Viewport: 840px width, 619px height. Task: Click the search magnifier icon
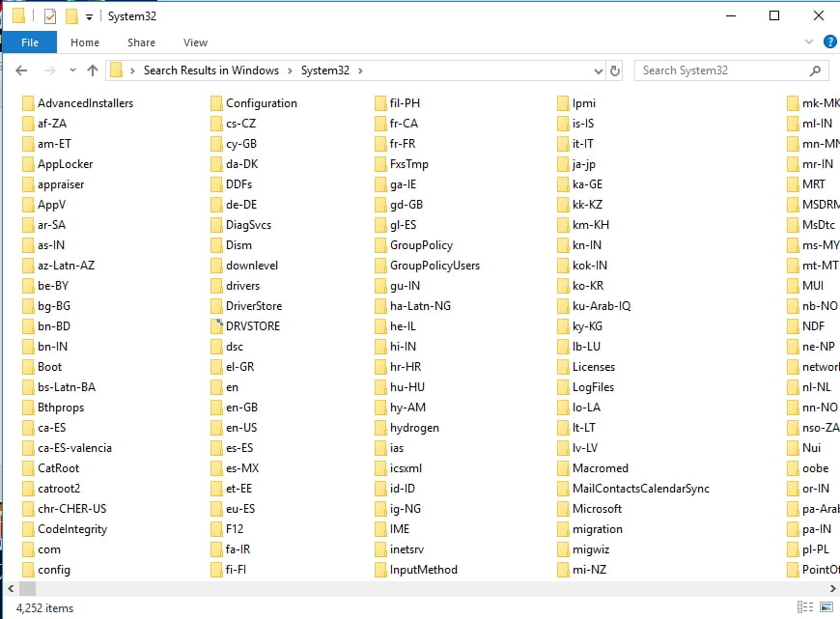(x=815, y=70)
